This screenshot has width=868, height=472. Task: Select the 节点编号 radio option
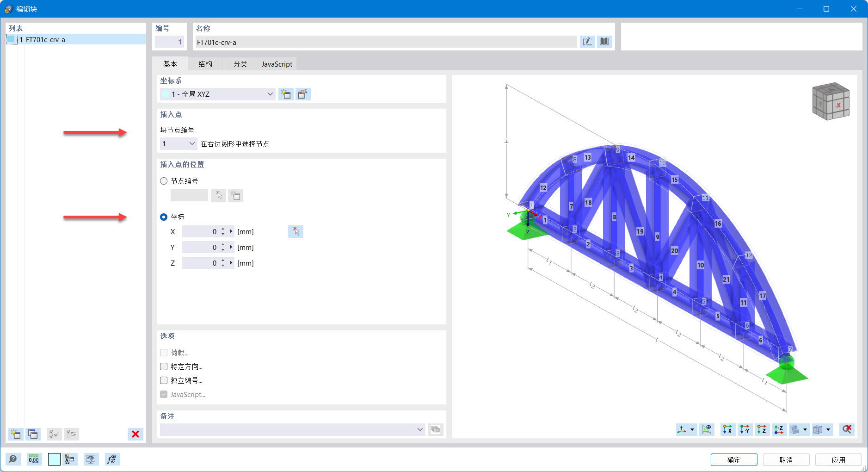coord(164,181)
